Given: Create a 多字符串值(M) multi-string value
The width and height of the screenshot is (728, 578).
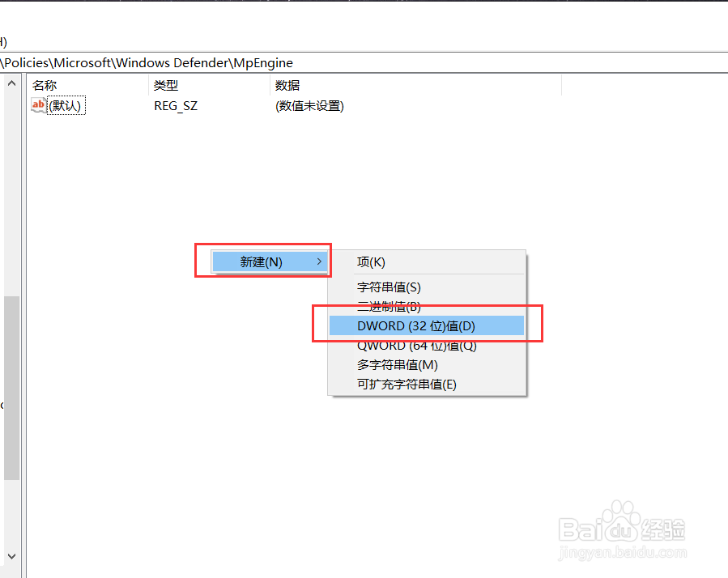Looking at the screenshot, I should click(x=426, y=365).
